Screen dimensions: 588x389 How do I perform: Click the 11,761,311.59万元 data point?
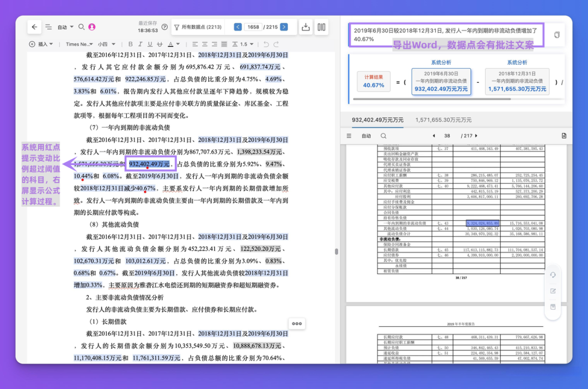coord(156,358)
